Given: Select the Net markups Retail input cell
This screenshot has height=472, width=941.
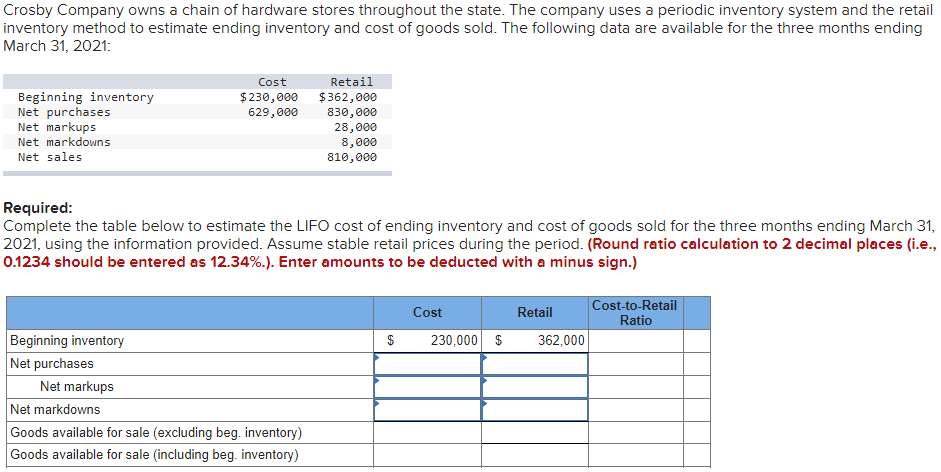Looking at the screenshot, I should click(x=535, y=387).
